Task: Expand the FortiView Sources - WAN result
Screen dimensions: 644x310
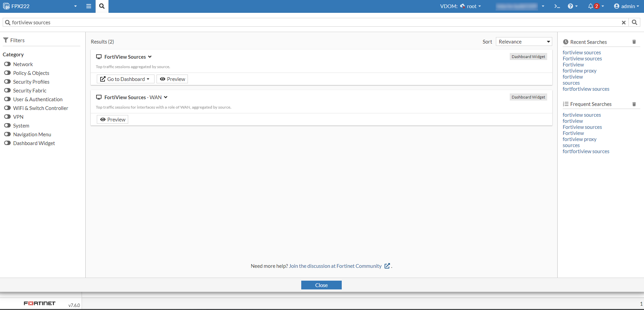Action: pyautogui.click(x=166, y=97)
